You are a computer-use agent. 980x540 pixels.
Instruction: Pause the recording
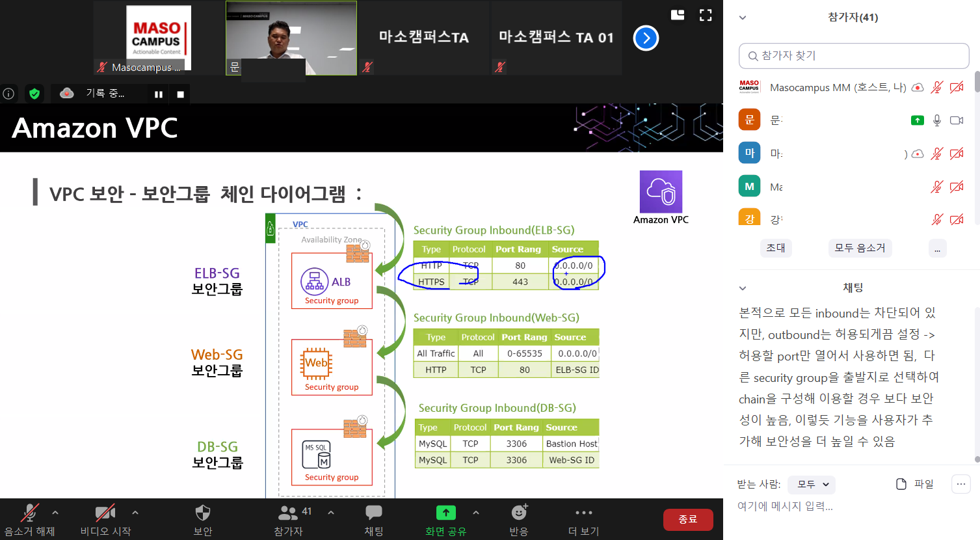(x=158, y=94)
